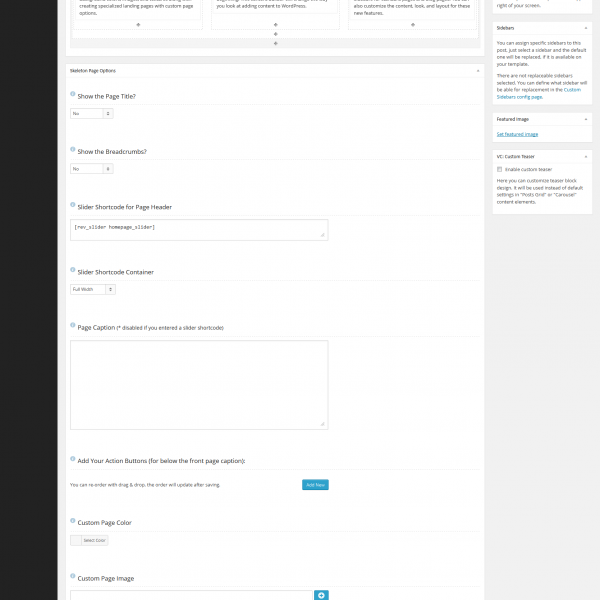Image resolution: width=600 pixels, height=600 pixels.
Task: Collapse the Skeleton Page Options panel
Action: pyautogui.click(x=477, y=71)
